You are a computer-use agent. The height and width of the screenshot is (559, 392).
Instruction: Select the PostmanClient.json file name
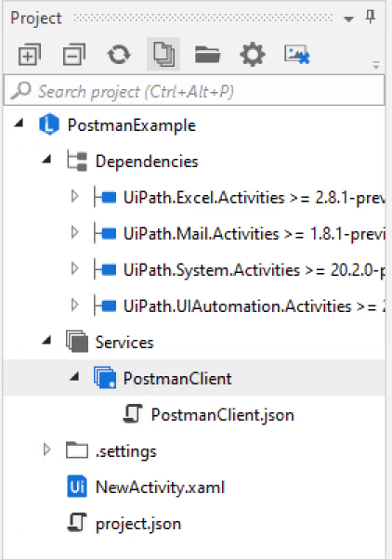[223, 415]
